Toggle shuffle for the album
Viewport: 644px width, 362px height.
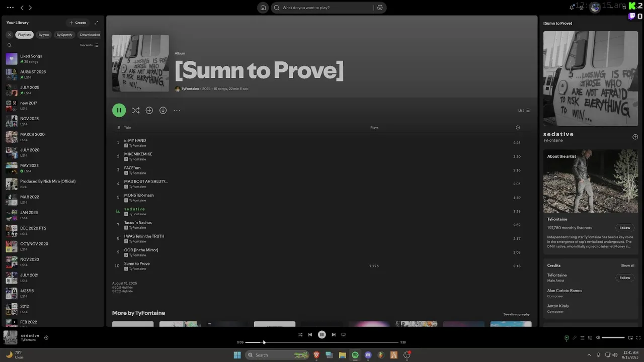pyautogui.click(x=135, y=110)
